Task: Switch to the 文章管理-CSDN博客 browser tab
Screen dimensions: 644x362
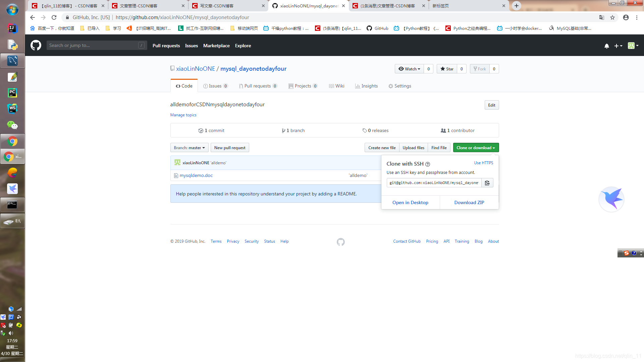Action: click(x=148, y=6)
